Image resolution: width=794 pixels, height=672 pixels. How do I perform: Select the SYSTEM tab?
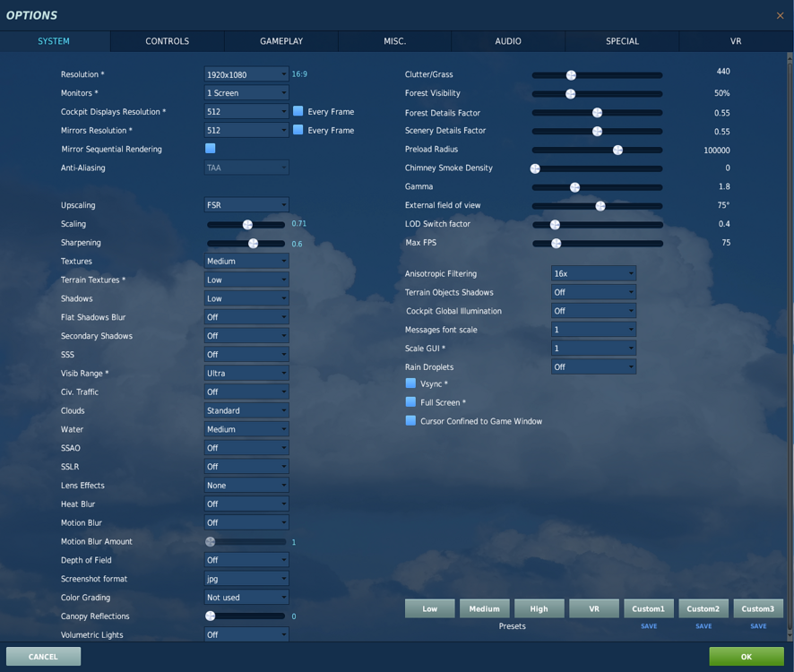(x=54, y=41)
